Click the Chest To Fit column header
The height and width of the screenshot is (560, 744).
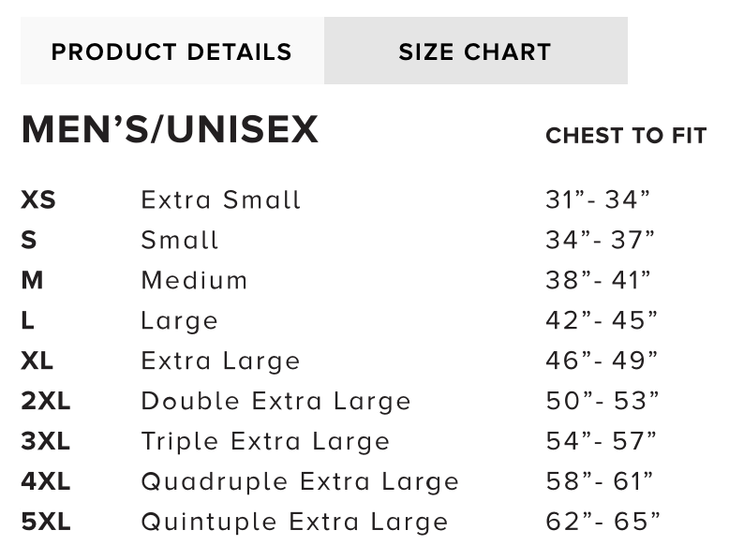pyautogui.click(x=626, y=136)
